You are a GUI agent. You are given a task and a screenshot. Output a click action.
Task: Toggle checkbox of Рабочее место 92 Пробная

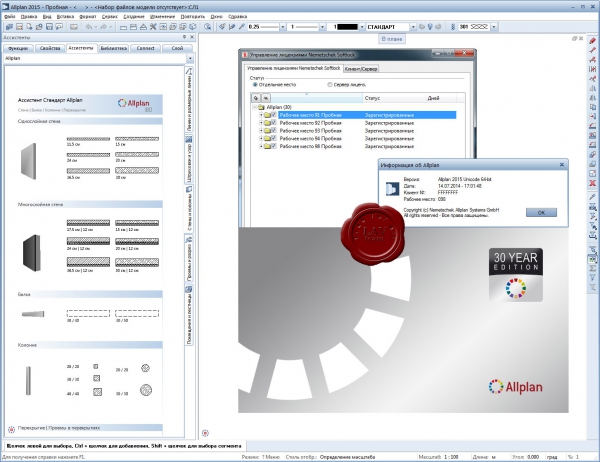(273, 122)
